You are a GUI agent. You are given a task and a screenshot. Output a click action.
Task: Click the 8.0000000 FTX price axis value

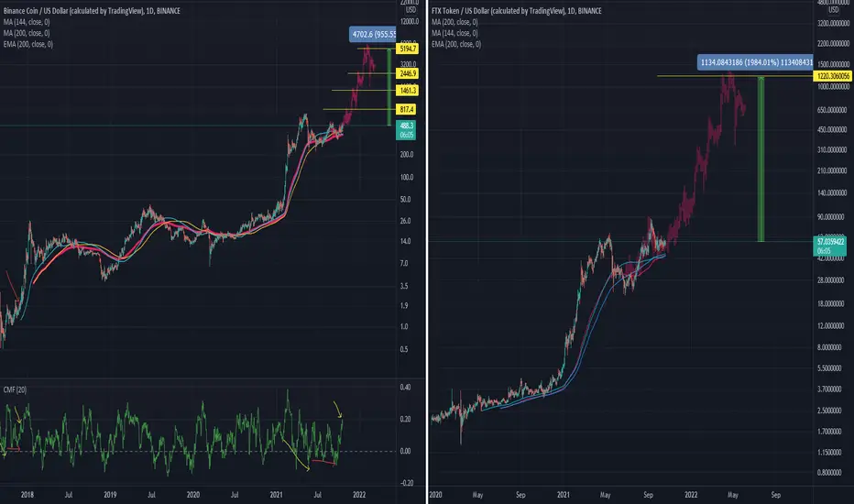830,347
